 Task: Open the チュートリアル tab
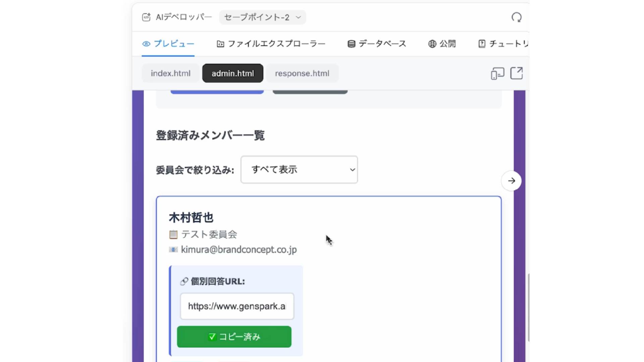point(503,44)
